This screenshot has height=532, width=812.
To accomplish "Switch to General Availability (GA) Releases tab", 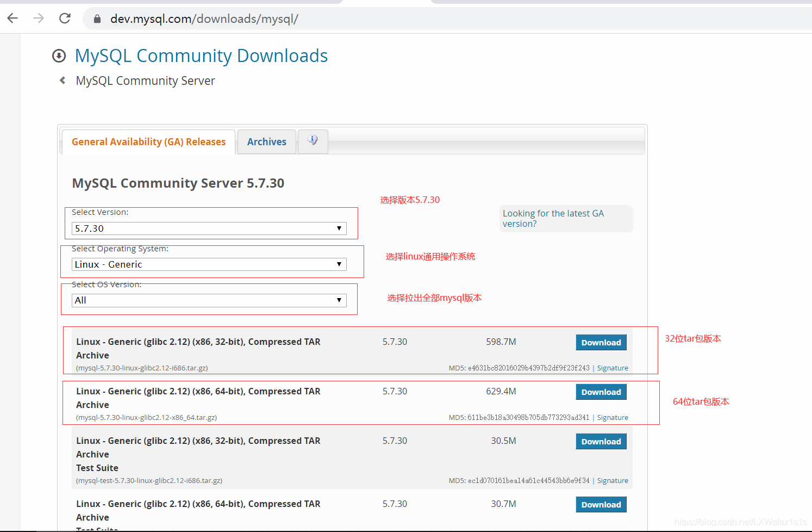I will tap(148, 142).
